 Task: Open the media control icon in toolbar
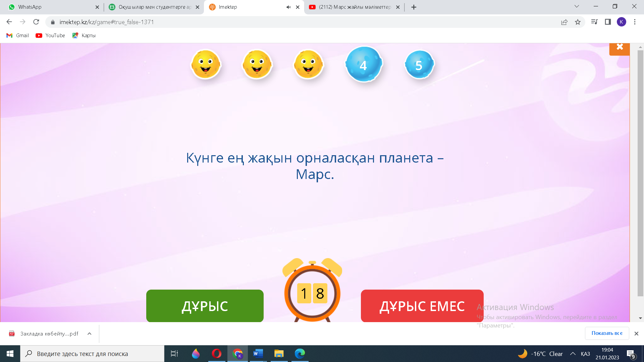click(594, 22)
